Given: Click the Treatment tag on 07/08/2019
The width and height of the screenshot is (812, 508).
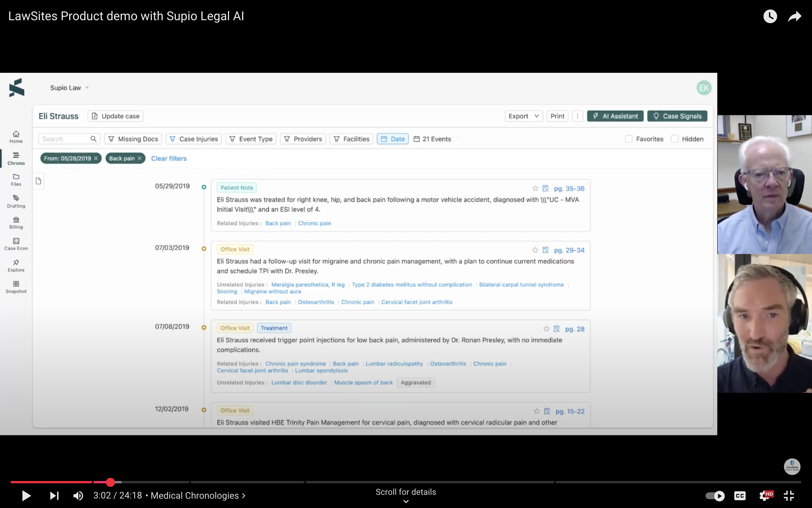Looking at the screenshot, I should [274, 328].
